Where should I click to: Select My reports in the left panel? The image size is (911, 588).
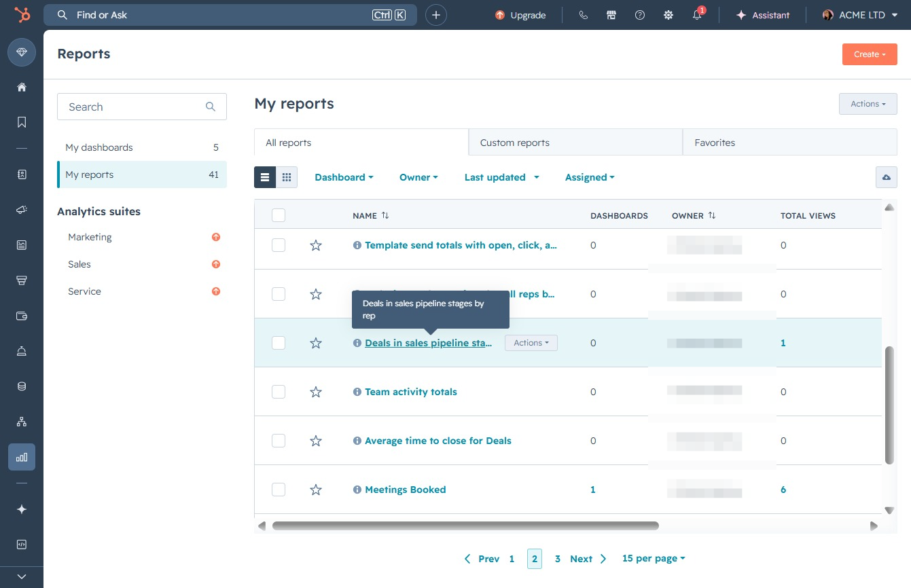[142, 174]
